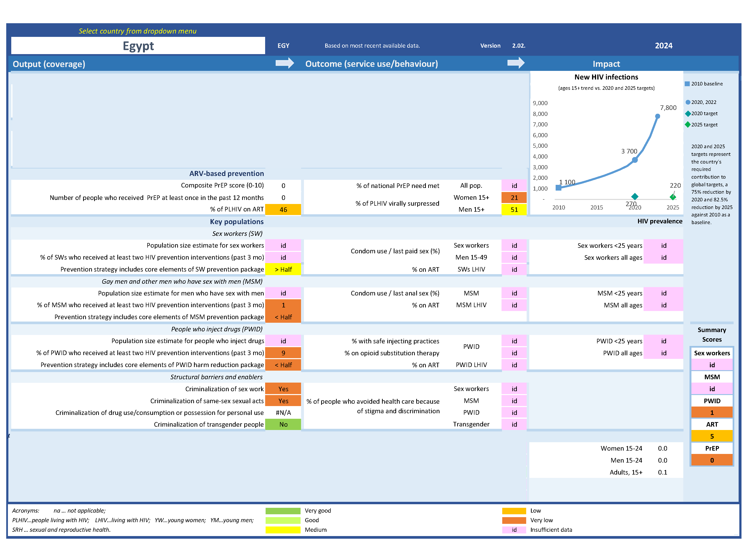Select the Transgender stigma id cell

[x=514, y=424]
